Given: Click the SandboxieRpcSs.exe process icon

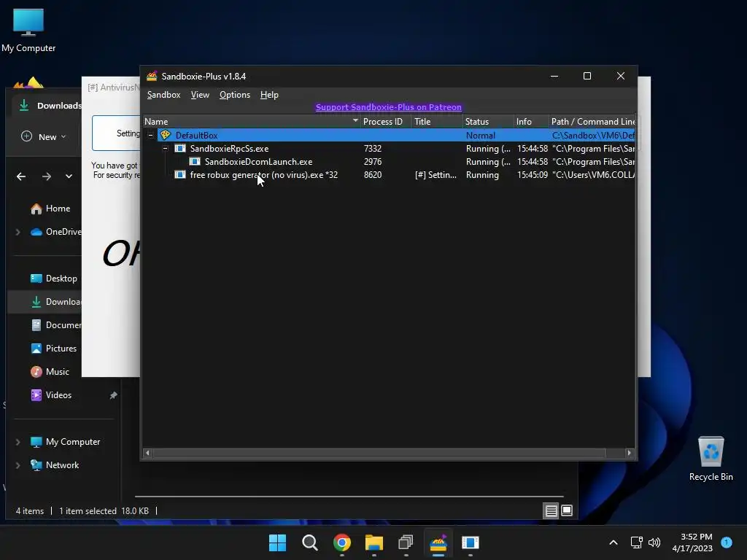Looking at the screenshot, I should pos(180,149).
